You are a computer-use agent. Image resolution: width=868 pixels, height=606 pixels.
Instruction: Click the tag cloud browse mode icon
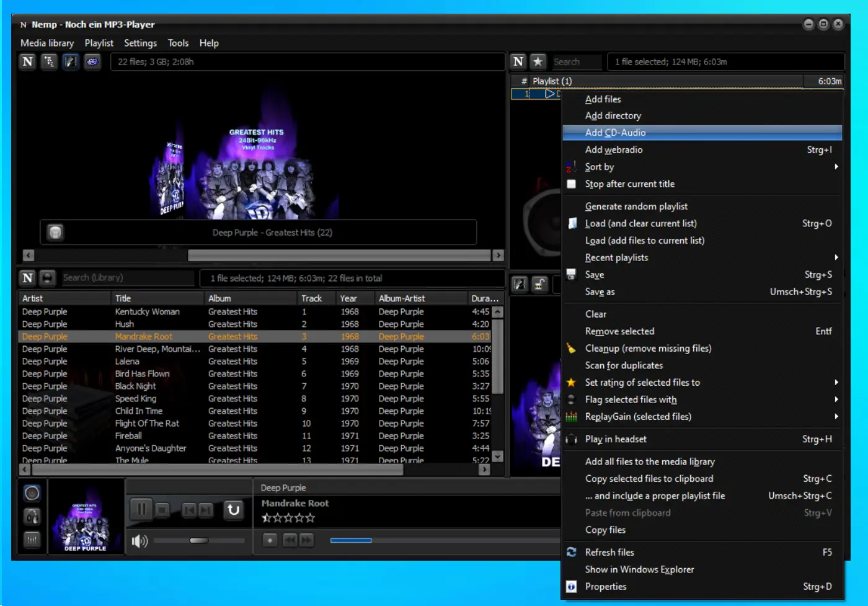pyautogui.click(x=92, y=61)
